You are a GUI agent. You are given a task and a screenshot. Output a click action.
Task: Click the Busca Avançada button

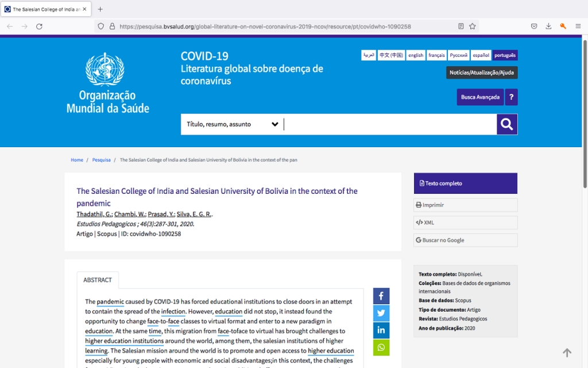[480, 97]
